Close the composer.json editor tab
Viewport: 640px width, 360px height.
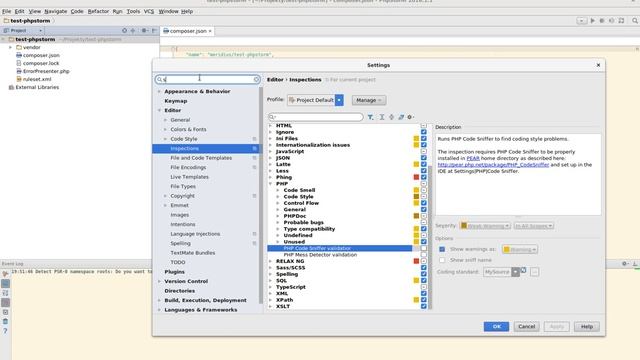click(x=210, y=31)
